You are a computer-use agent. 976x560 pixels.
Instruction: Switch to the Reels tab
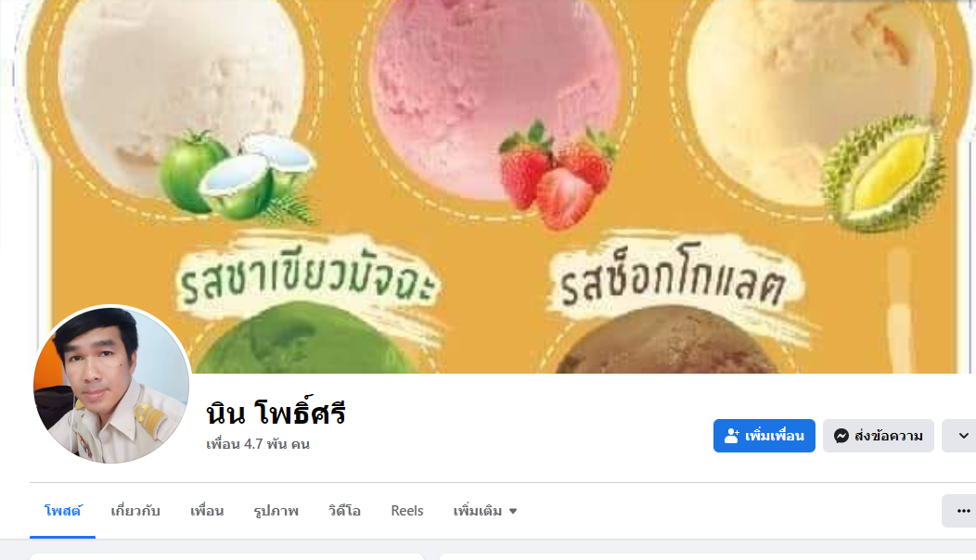[407, 511]
